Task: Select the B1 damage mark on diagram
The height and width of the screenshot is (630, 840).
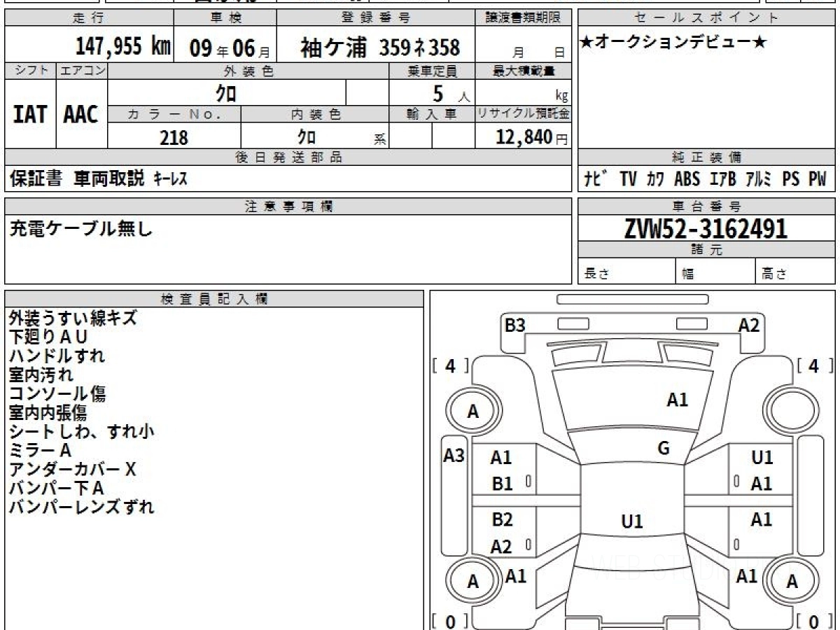Action: (x=502, y=484)
